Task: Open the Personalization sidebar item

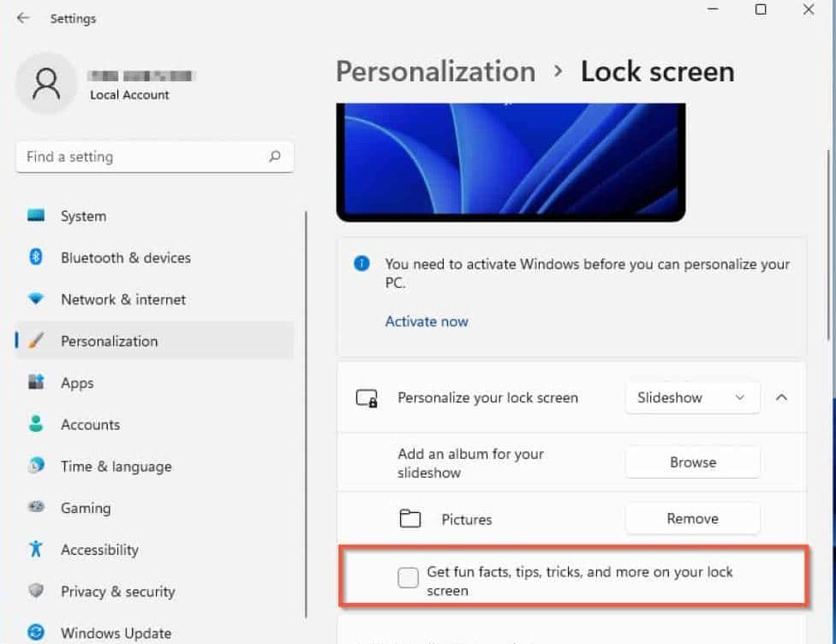Action: point(109,341)
